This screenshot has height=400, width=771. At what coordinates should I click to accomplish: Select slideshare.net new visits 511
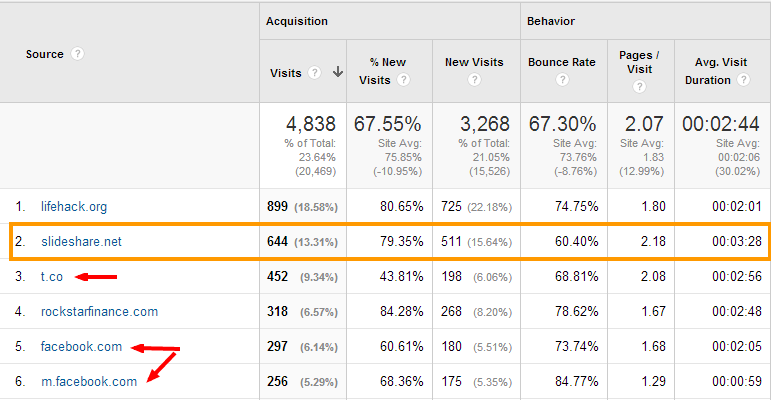(x=451, y=241)
